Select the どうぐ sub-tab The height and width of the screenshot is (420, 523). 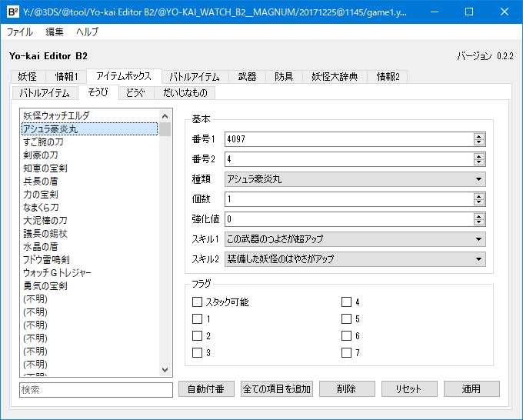[x=136, y=93]
